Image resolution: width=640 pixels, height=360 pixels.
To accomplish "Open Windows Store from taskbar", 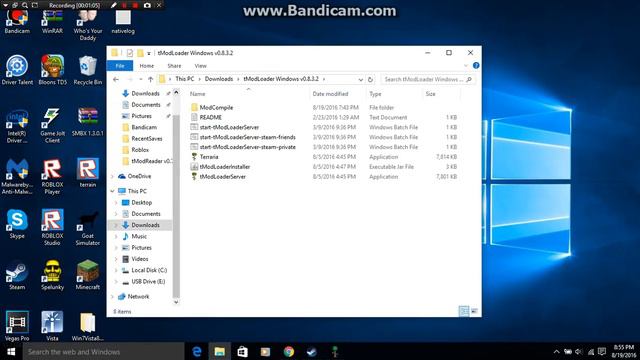I will (x=242, y=351).
